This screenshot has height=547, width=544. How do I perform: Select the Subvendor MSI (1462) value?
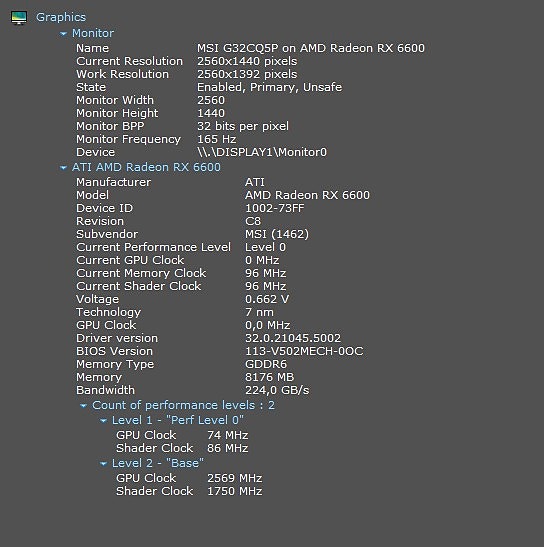pos(277,234)
